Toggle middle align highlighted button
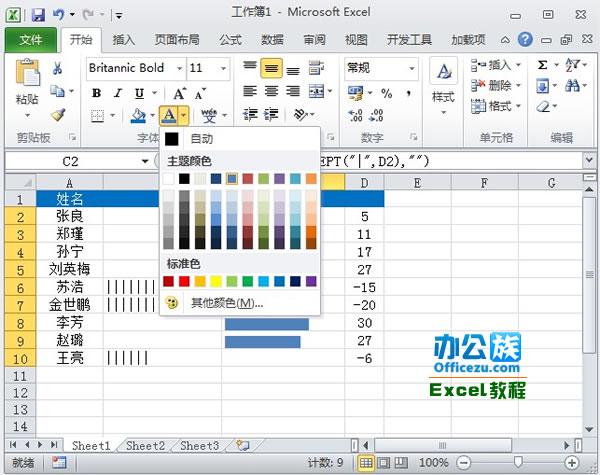Image resolution: width=600 pixels, height=475 pixels. (x=271, y=68)
